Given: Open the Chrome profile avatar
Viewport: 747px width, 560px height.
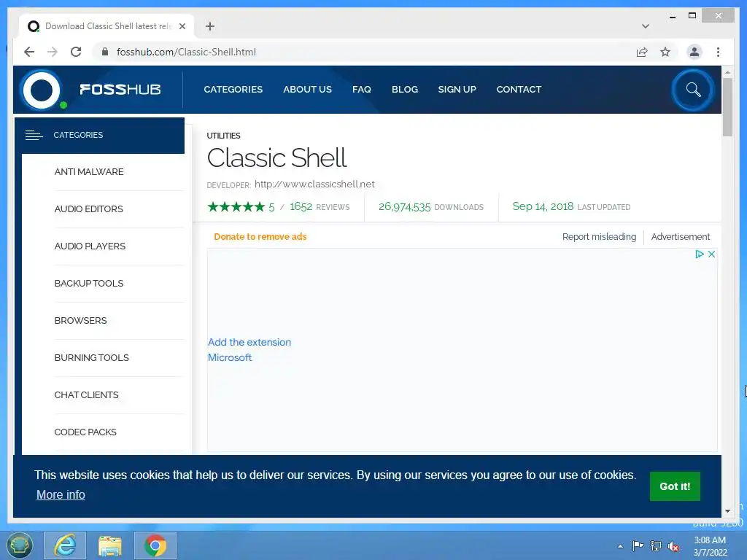Looking at the screenshot, I should click(694, 52).
